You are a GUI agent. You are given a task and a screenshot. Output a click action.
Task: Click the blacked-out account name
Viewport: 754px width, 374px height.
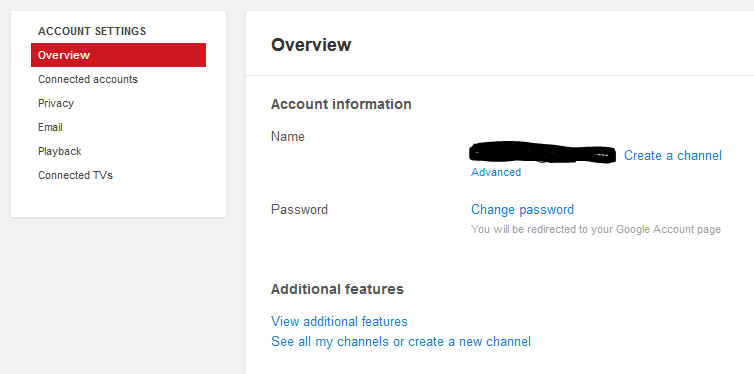coord(542,153)
